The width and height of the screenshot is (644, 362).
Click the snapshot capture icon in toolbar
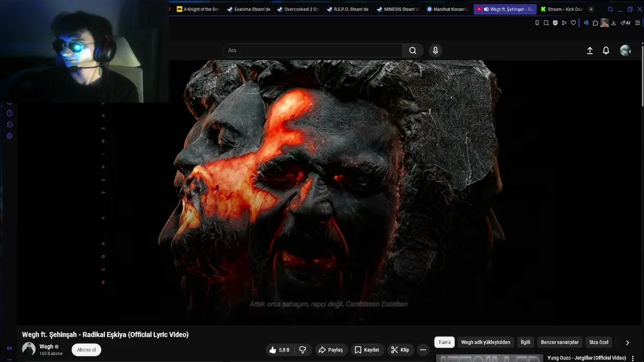pyautogui.click(x=546, y=23)
